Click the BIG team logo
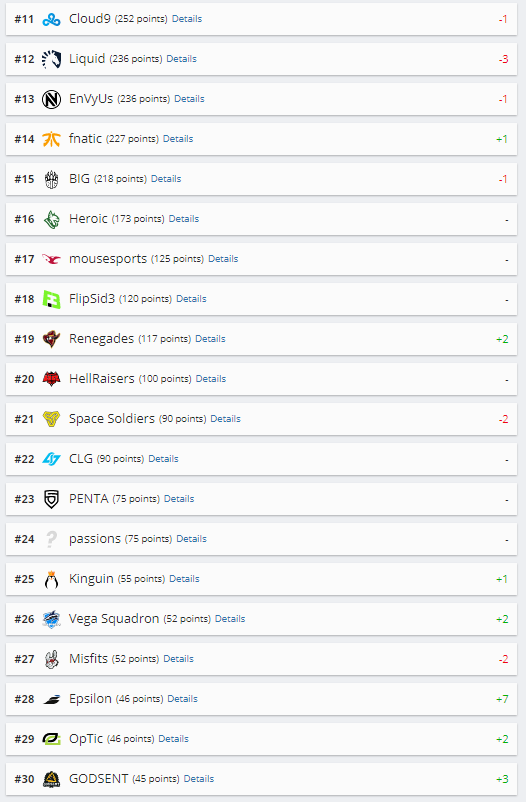The width and height of the screenshot is (526, 802). coord(51,179)
